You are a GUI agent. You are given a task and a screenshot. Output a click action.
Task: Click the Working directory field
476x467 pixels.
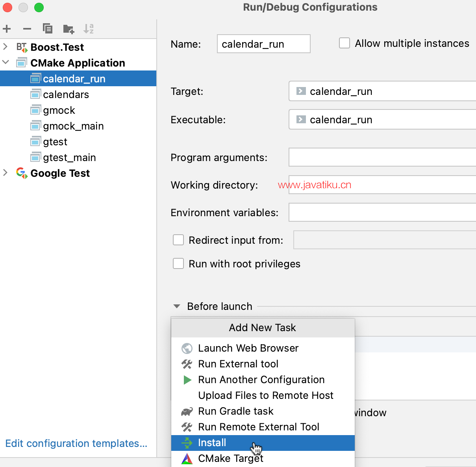(x=382, y=185)
